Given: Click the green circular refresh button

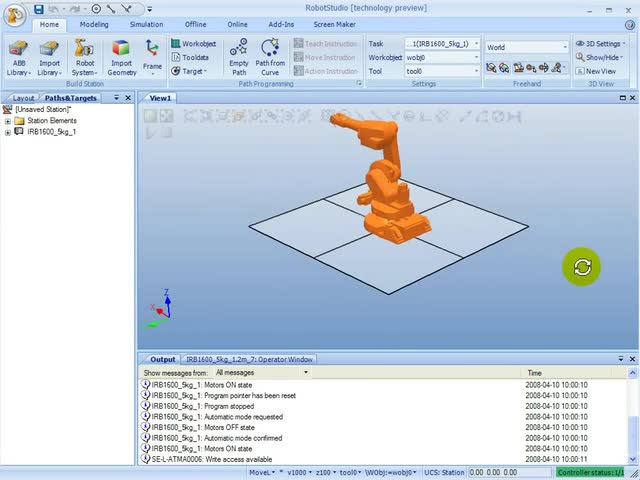Looking at the screenshot, I should [582, 267].
